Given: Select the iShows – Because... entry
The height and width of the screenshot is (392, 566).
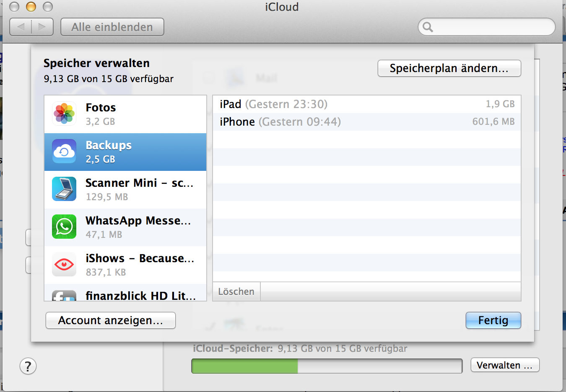Looking at the screenshot, I should [x=125, y=265].
